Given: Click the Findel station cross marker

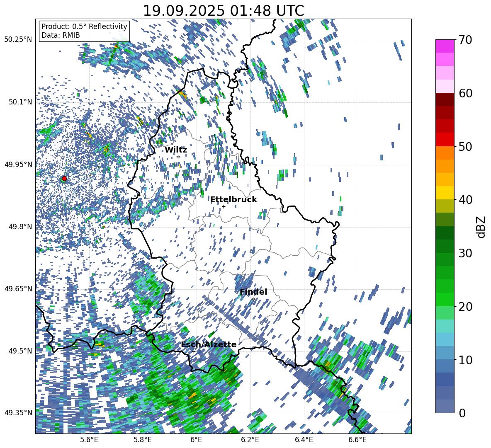Looking at the screenshot, I should (x=253, y=299).
